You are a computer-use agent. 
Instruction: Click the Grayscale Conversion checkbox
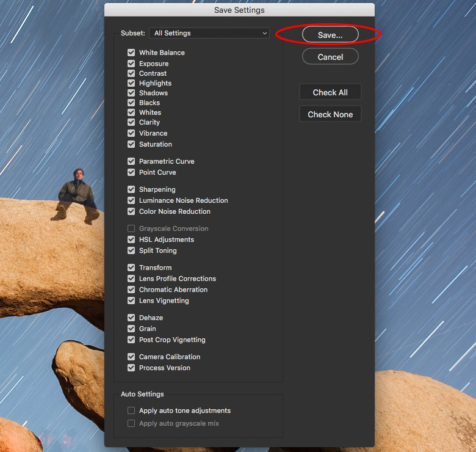point(131,228)
